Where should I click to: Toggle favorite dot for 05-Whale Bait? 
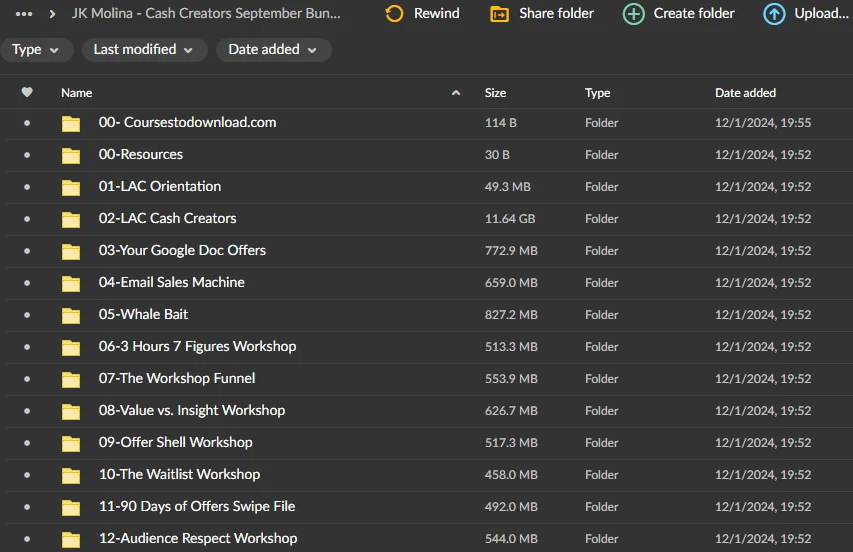(27, 315)
